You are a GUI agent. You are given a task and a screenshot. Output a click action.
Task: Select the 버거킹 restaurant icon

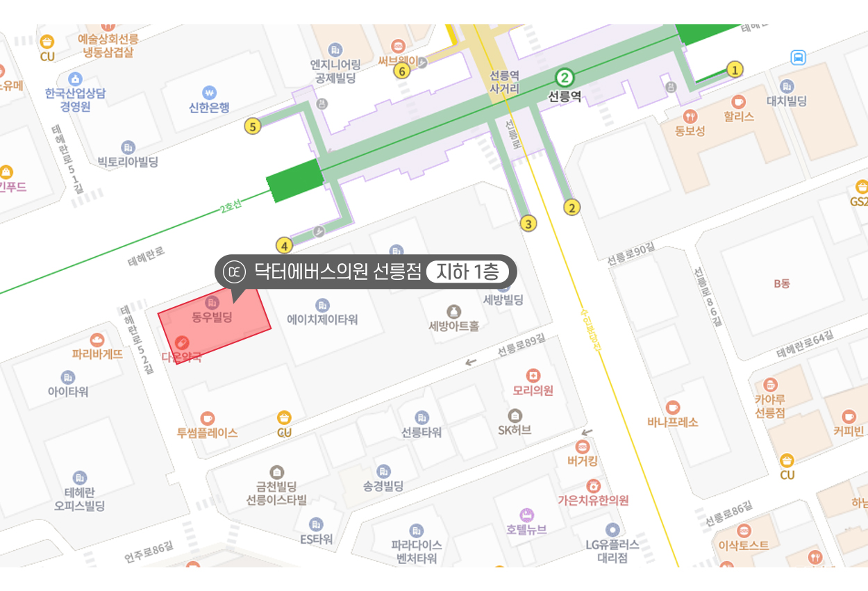(583, 446)
